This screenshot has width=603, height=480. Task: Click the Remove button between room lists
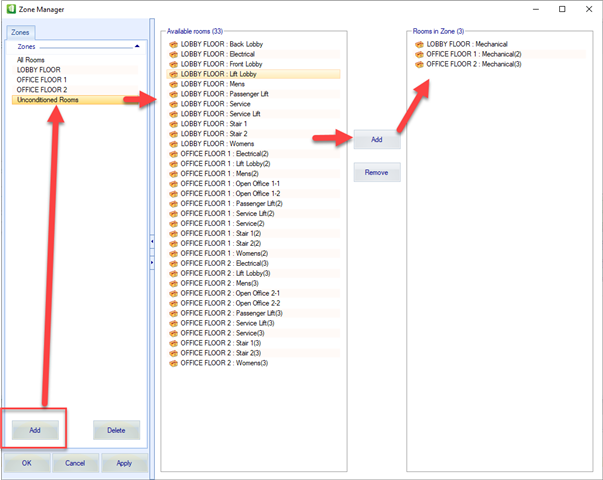377,172
